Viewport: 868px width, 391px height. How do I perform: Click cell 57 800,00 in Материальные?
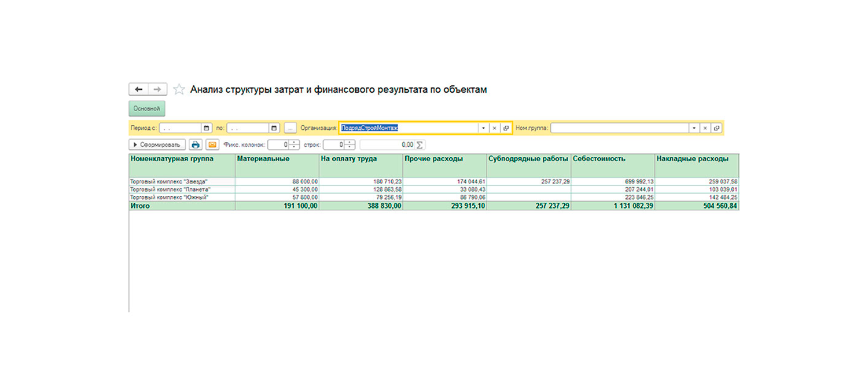click(277, 198)
